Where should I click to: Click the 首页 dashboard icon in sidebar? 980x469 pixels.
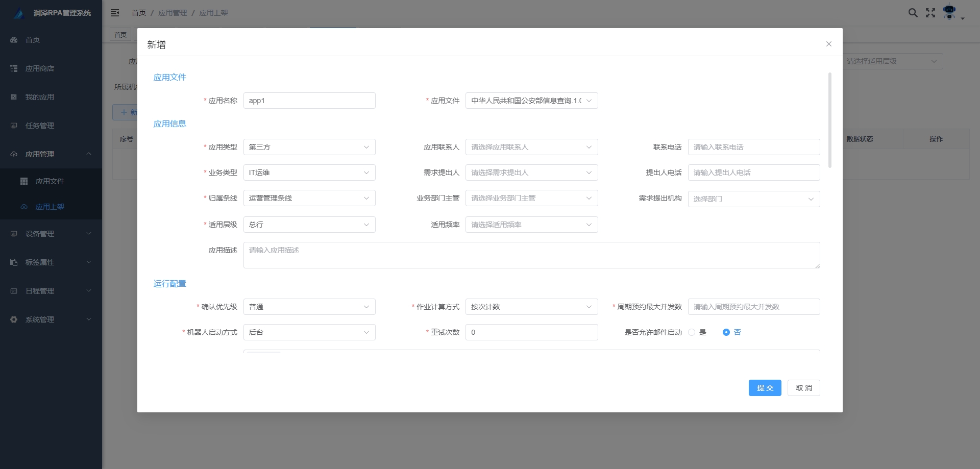pyautogui.click(x=14, y=40)
